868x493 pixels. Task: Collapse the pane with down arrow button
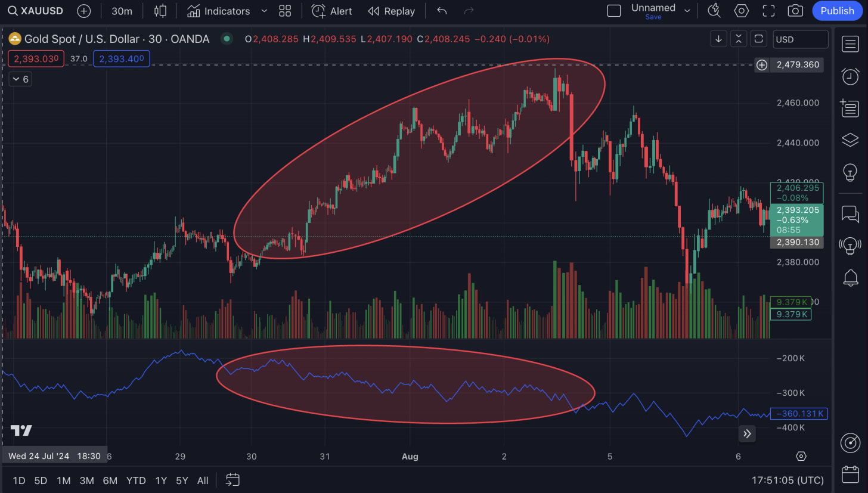coord(719,39)
